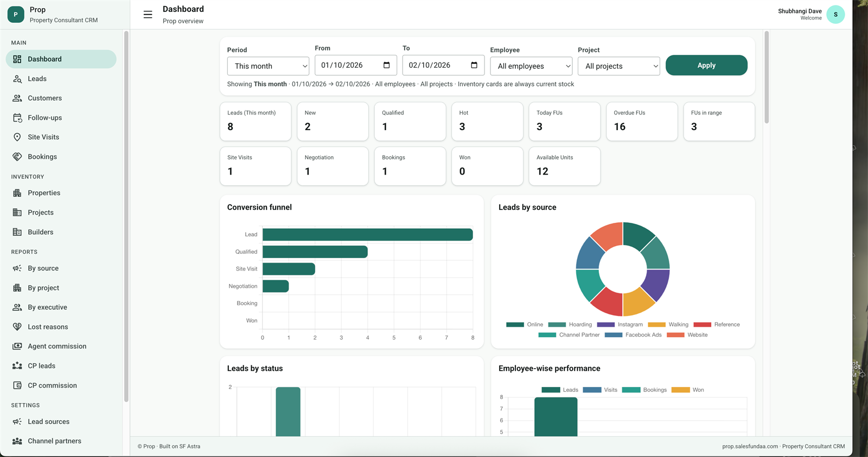Click the To date input field
Screen dimensions: 868x457
443,65
